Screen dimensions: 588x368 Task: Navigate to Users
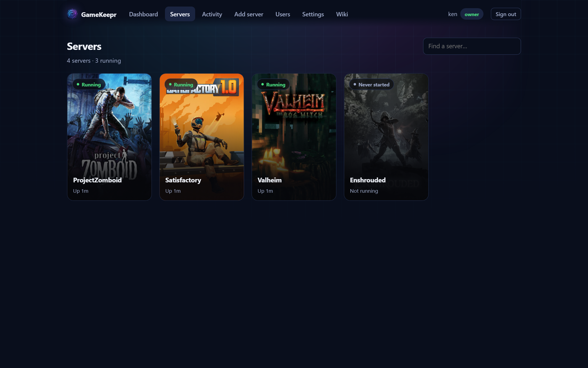(x=283, y=14)
